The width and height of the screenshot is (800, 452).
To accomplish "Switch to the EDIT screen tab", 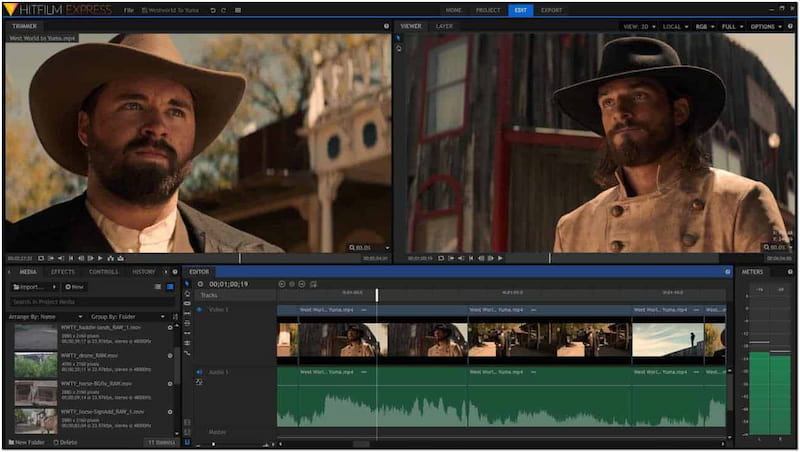I will (520, 10).
